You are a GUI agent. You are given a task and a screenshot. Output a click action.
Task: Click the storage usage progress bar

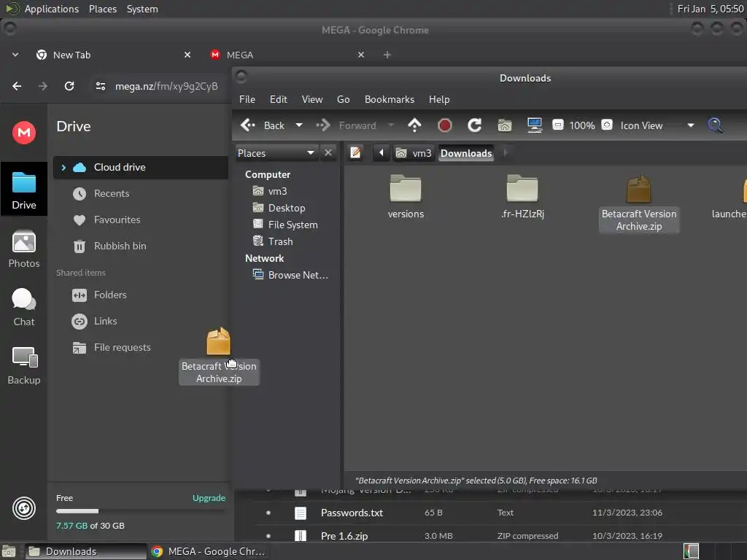pos(140,511)
